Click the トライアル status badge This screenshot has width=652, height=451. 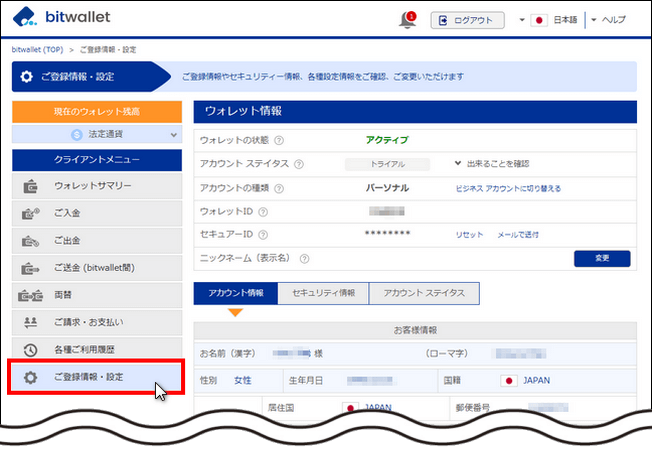click(x=388, y=164)
